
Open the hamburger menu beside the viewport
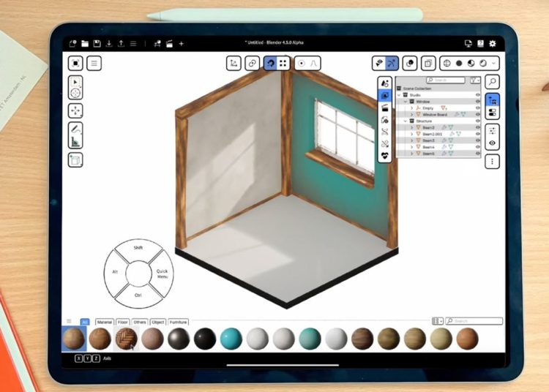(94, 64)
